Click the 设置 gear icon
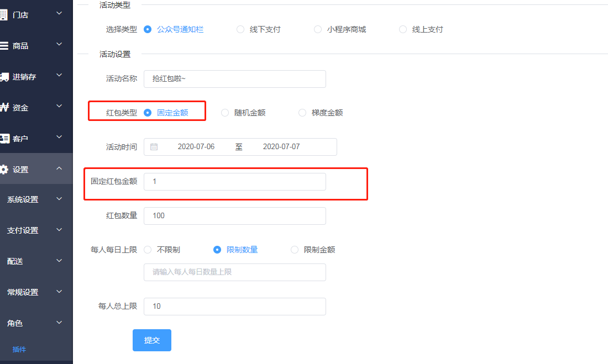608x364 pixels. pyautogui.click(x=4, y=170)
